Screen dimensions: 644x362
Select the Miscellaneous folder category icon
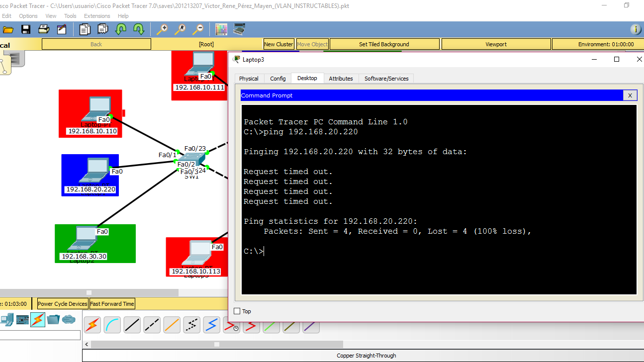53,320
